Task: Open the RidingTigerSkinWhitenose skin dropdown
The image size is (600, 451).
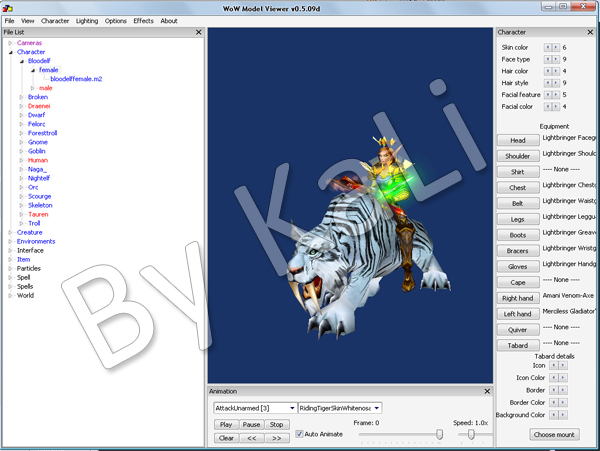Action: (x=377, y=408)
